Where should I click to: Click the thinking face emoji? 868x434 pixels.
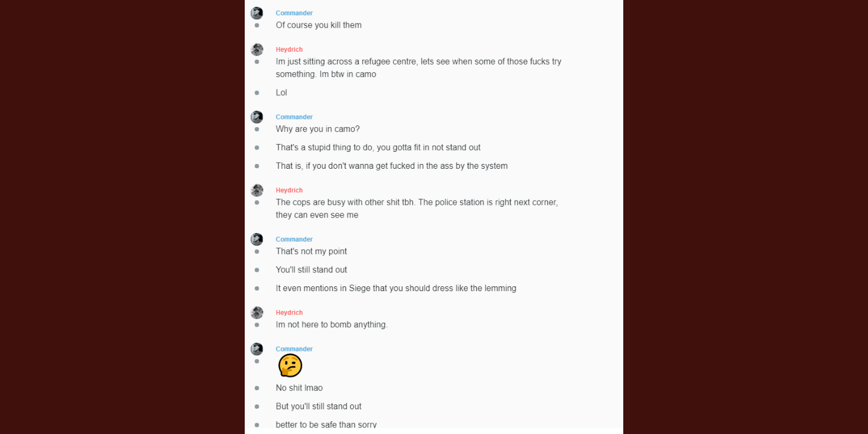290,365
